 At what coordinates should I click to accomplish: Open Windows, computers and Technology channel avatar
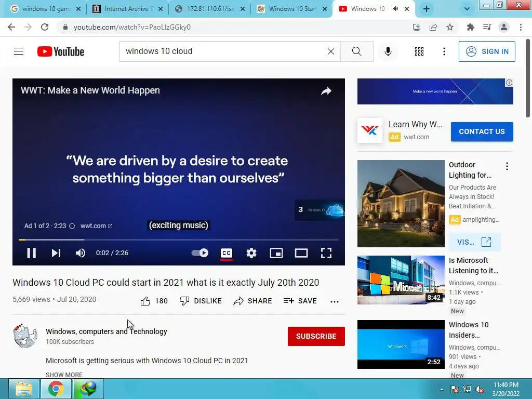pos(25,336)
